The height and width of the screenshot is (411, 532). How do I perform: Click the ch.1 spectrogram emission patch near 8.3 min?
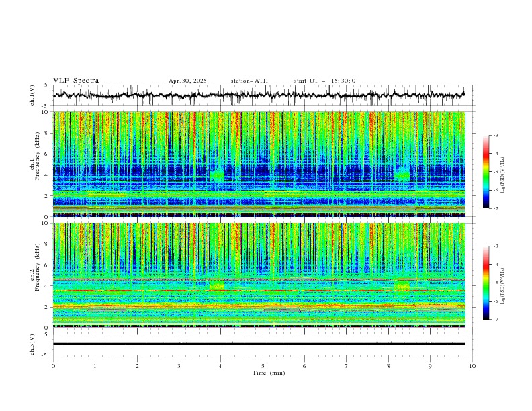(x=402, y=174)
